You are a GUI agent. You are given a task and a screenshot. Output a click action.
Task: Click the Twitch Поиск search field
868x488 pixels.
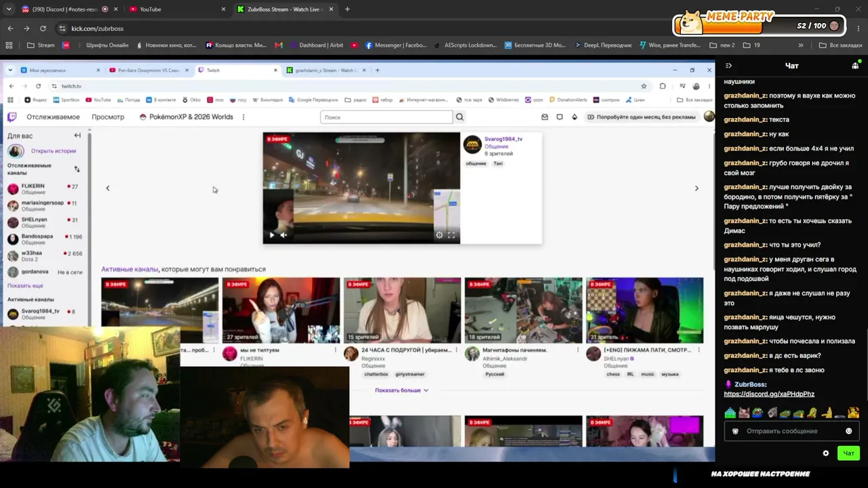(386, 117)
